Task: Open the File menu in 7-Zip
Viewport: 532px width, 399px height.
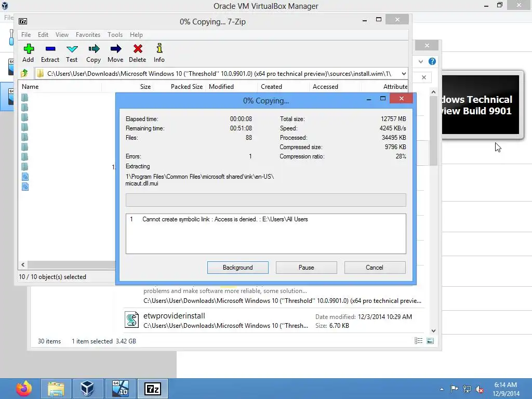Action: pyautogui.click(x=26, y=35)
